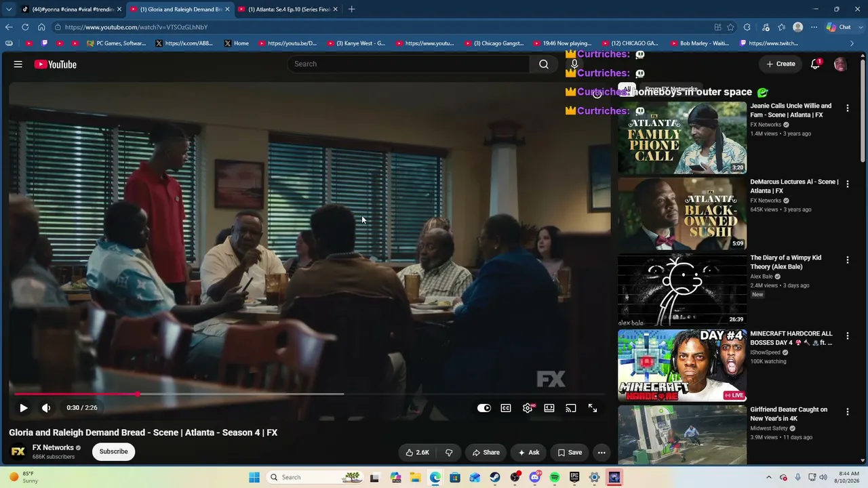The image size is (868, 488).
Task: Dislike the video
Action: (449, 453)
